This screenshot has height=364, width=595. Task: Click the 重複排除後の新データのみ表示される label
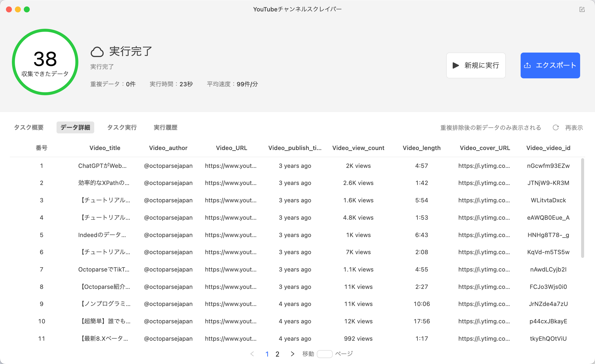(491, 127)
